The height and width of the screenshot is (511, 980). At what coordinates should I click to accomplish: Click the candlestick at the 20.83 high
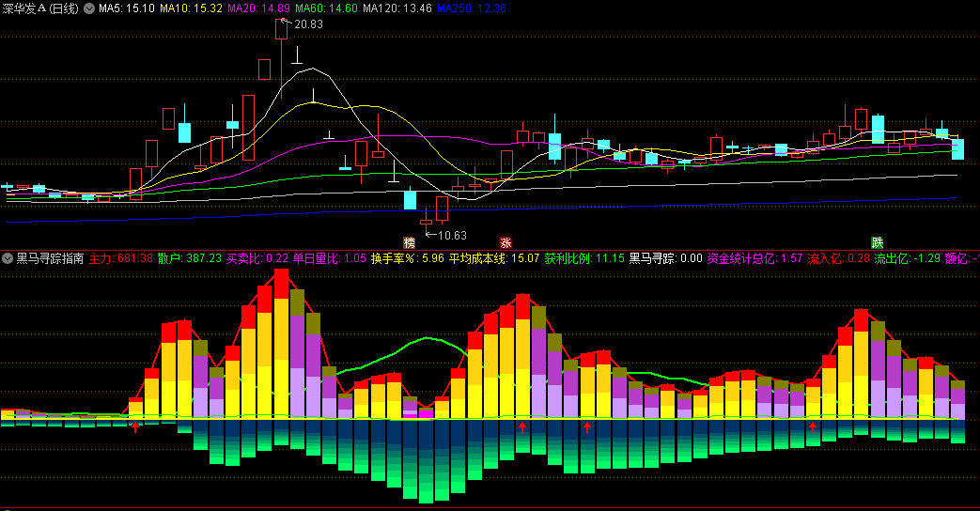pos(281,59)
